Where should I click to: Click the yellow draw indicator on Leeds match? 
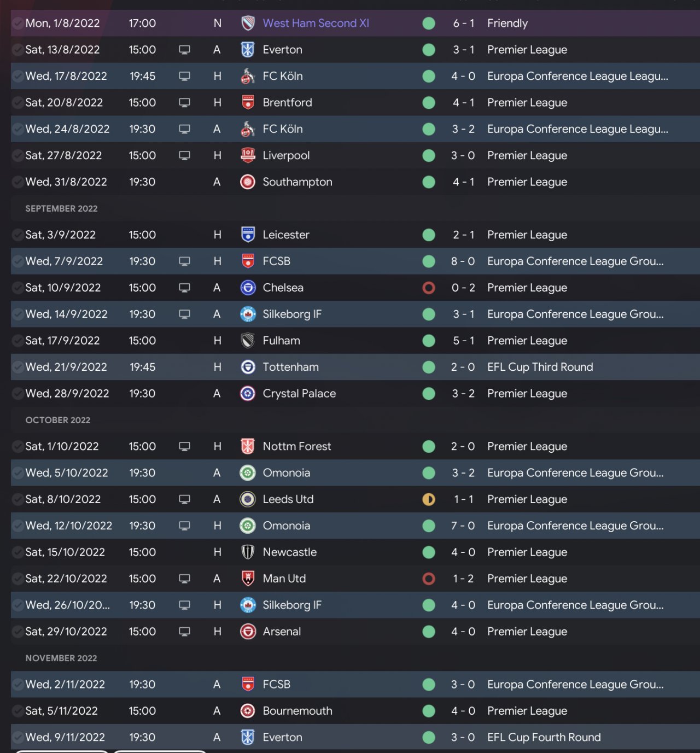(x=429, y=499)
